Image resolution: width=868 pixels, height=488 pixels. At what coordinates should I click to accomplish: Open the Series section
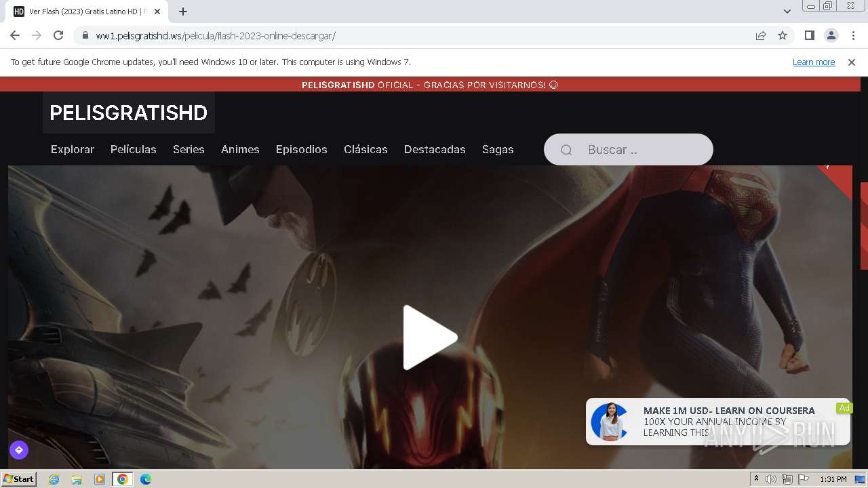(x=189, y=149)
